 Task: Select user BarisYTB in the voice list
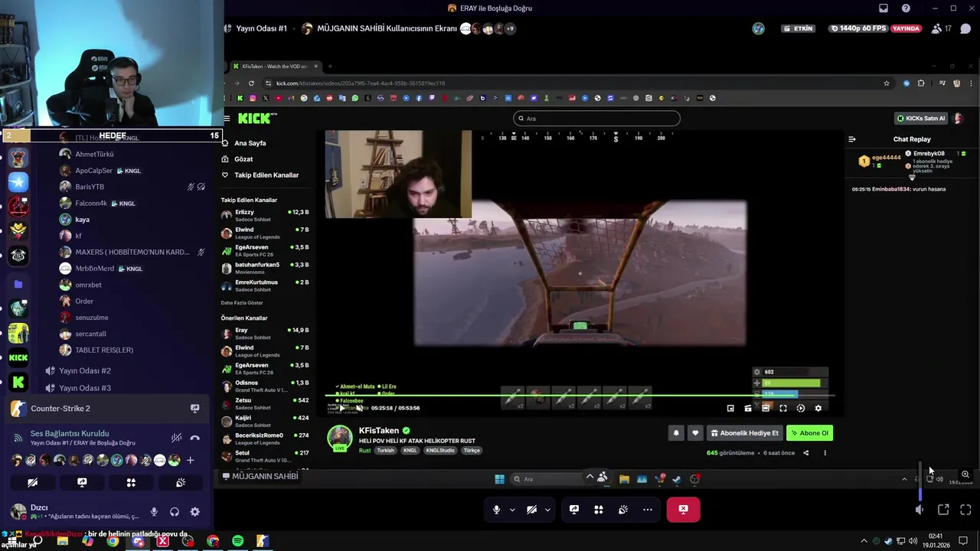(x=90, y=187)
